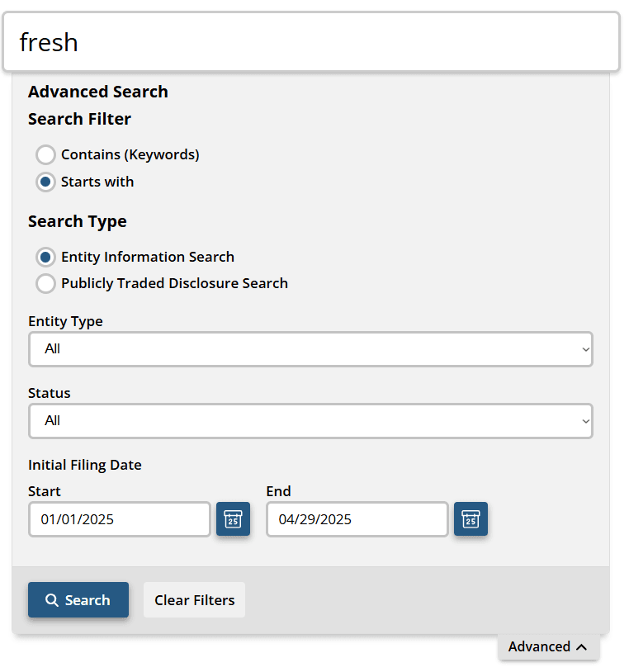
Task: Click the Advanced chevron up icon
Action: tap(582, 647)
